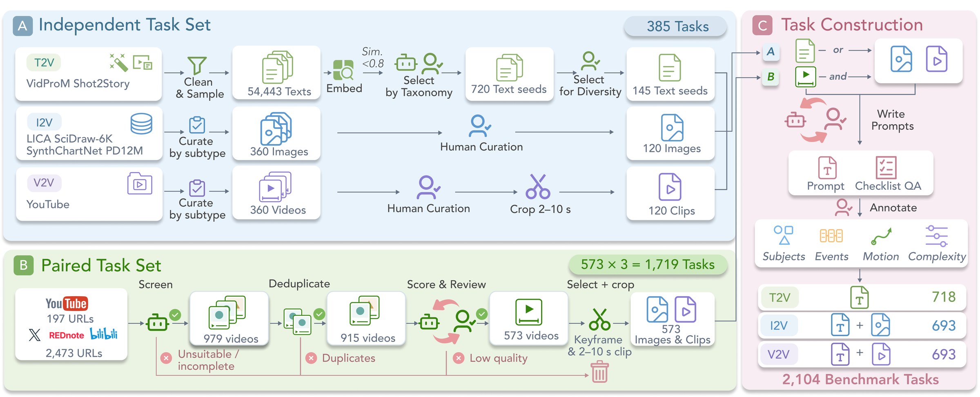Image resolution: width=980 pixels, height=397 pixels.
Task: Click the document icon above Prompt
Action: click(827, 168)
